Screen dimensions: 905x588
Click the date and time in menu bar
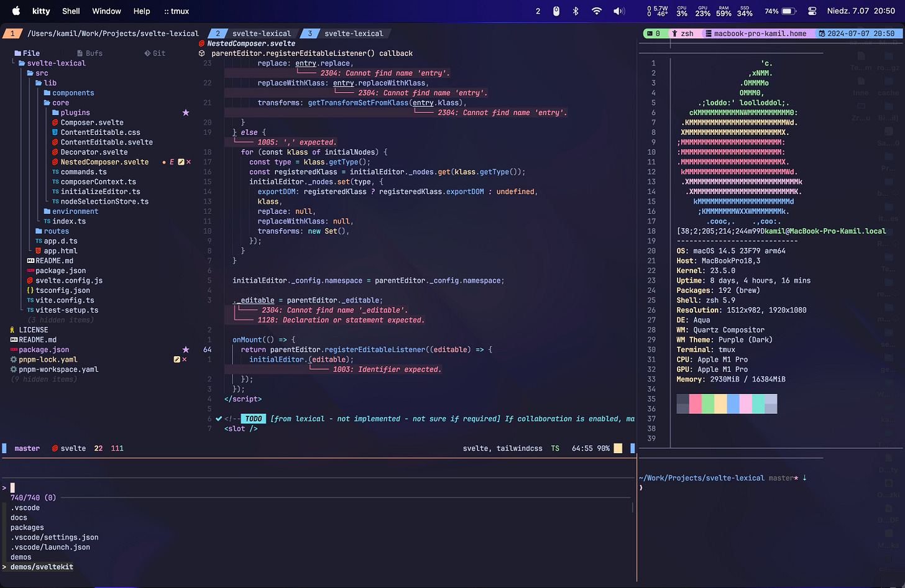coord(861,11)
